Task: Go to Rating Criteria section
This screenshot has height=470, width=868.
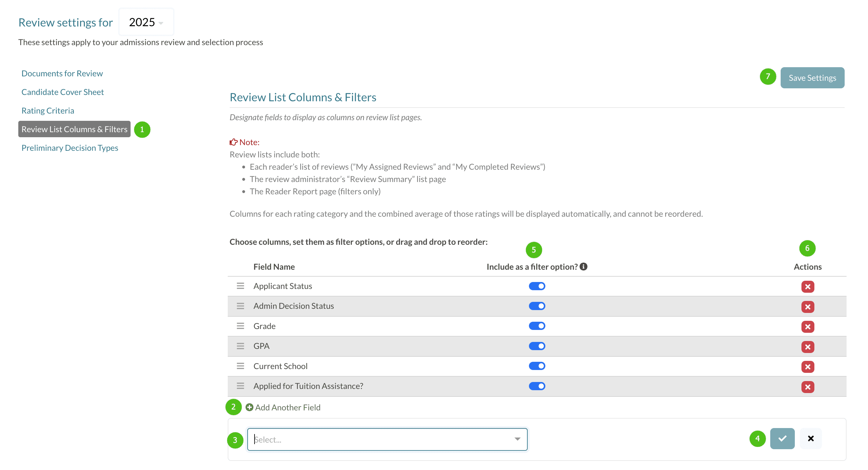Action: point(48,110)
